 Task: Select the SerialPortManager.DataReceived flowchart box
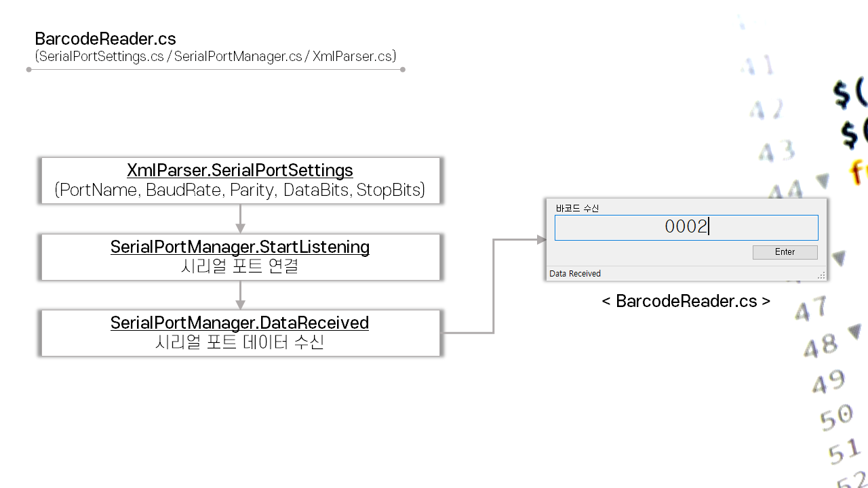tap(240, 333)
